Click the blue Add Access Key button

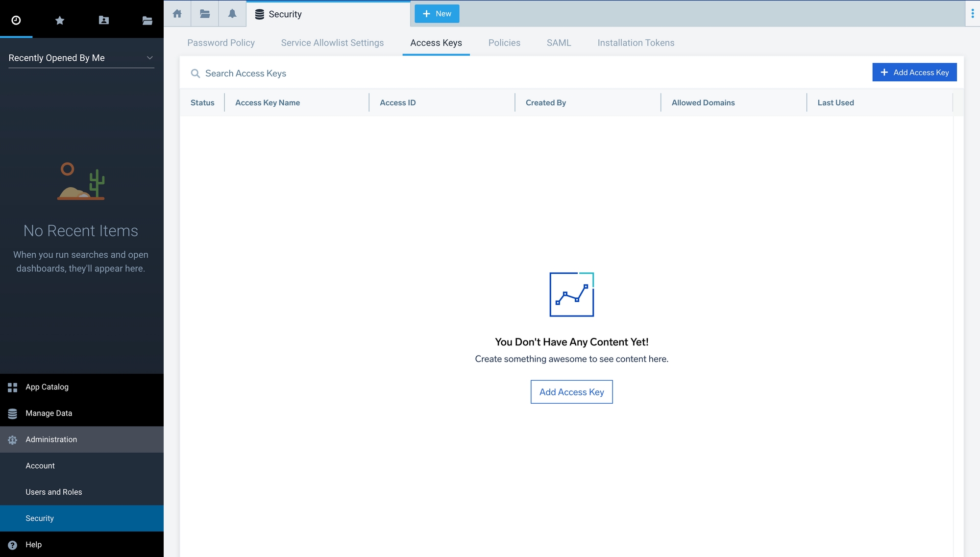(x=914, y=73)
